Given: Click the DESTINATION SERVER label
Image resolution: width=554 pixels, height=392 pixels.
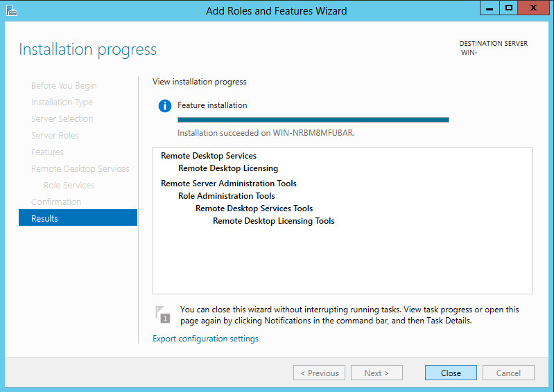Looking at the screenshot, I should point(493,44).
